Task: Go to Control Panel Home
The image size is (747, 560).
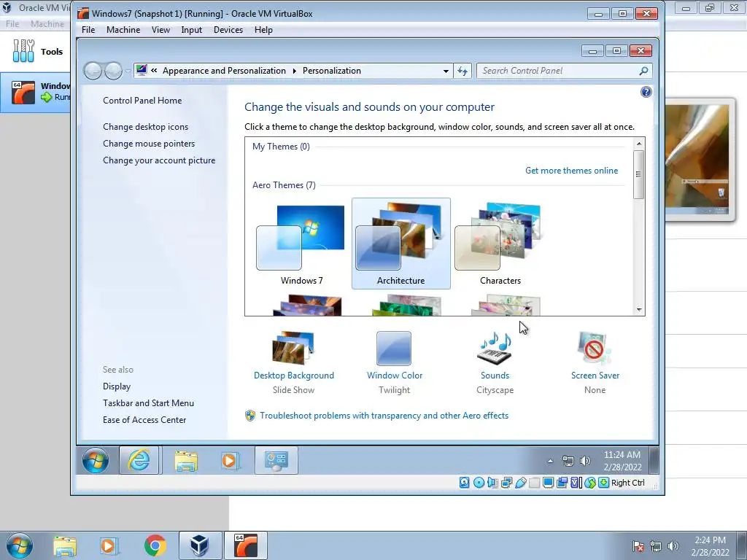Action: [x=142, y=101]
